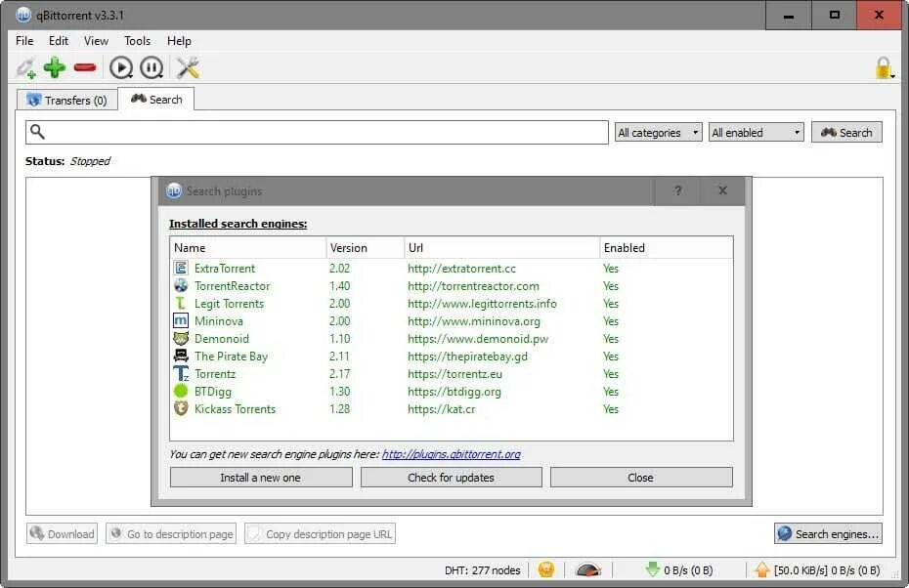
Task: Select the http://extratorrent.cc URL cell
Action: (x=461, y=269)
